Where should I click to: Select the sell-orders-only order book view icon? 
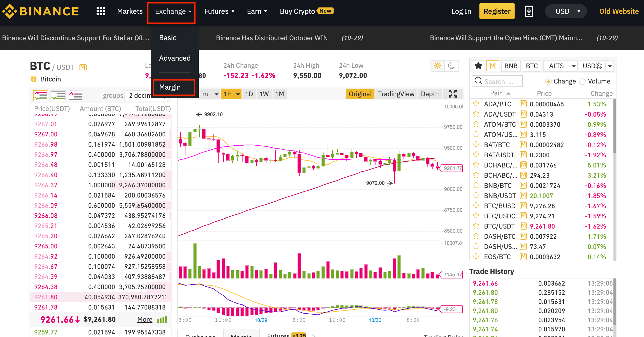pos(75,95)
